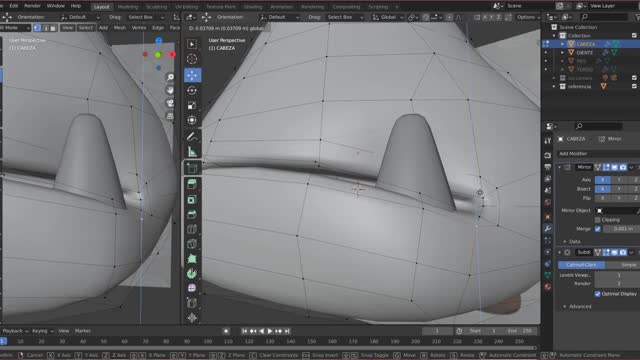Open the Help menu

(x=76, y=6)
